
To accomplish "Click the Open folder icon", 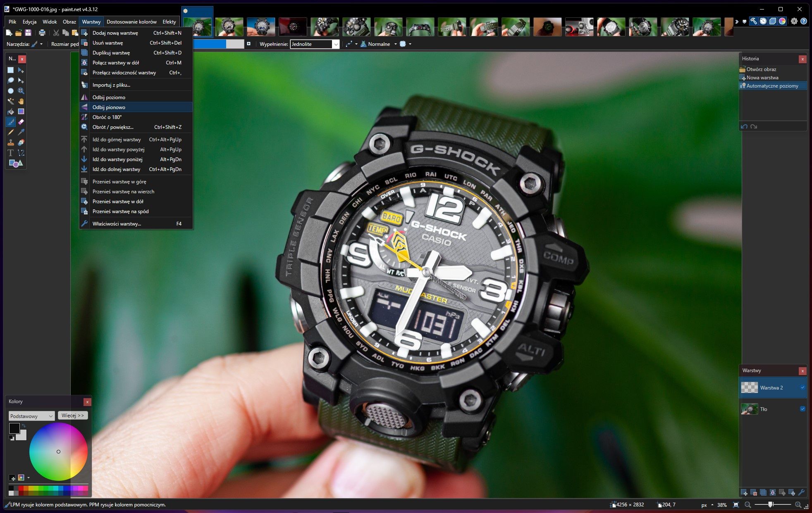I will click(19, 33).
